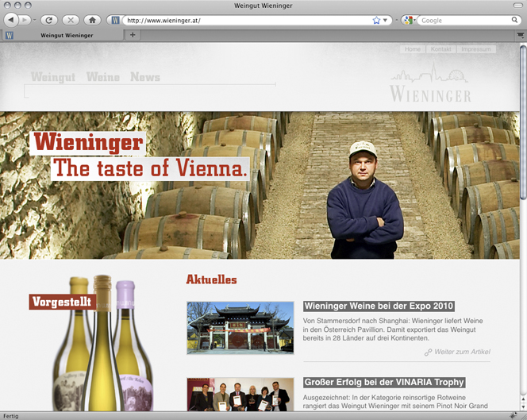Open a new tab with plus button
The width and height of the screenshot is (527, 420).
click(133, 35)
